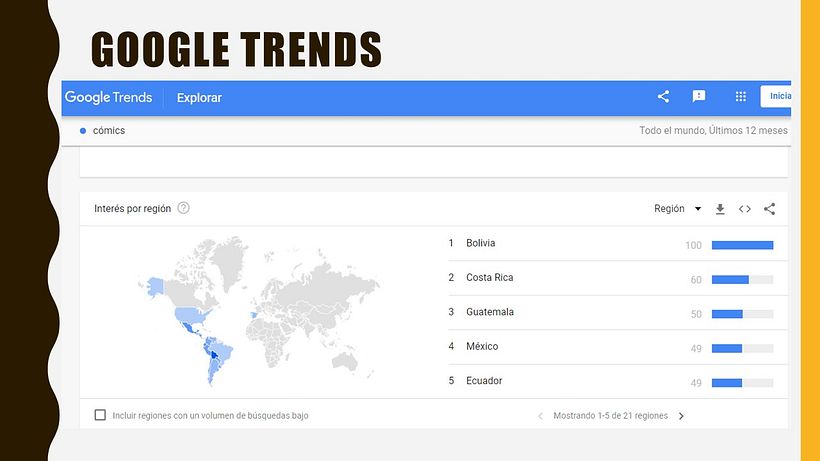Viewport: 820px width, 461px height.
Task: Select Bolivia in the region ranking
Action: (480, 243)
